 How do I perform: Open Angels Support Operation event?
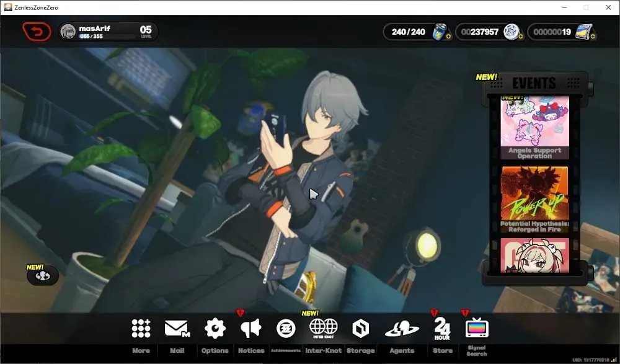(534, 127)
